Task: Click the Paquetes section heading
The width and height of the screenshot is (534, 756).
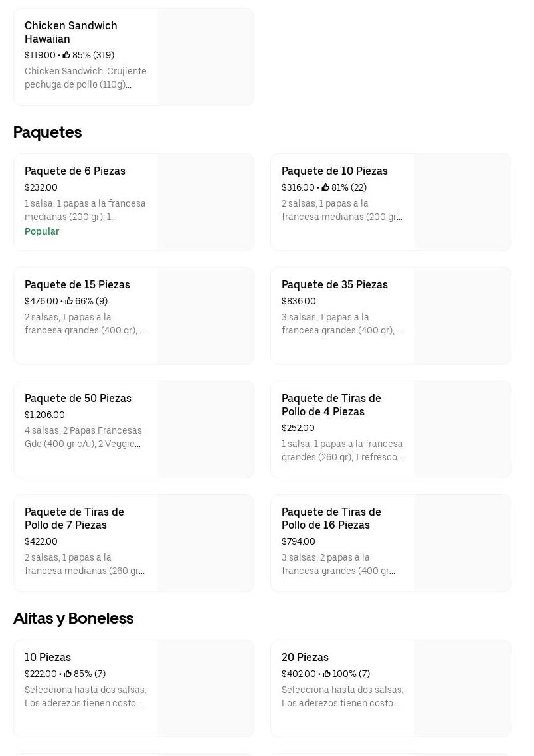Action: coord(47,132)
